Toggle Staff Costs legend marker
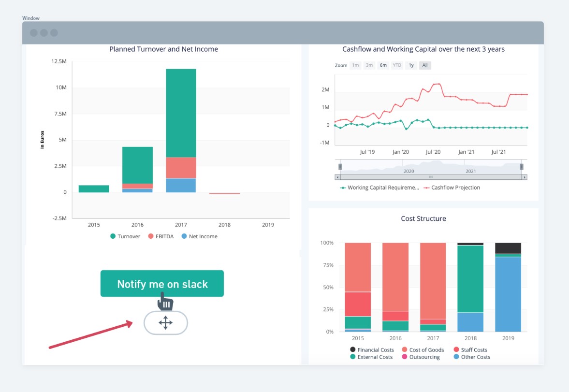569x392 pixels. pos(456,349)
